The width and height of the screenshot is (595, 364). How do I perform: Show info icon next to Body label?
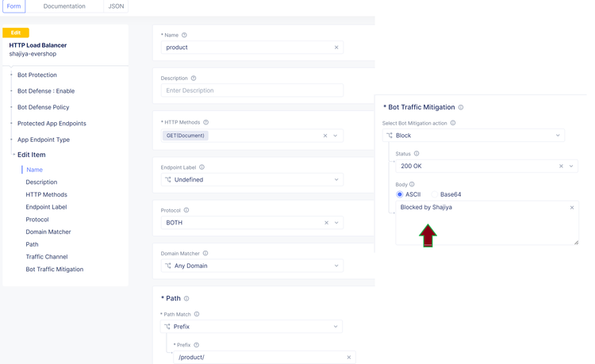click(412, 184)
